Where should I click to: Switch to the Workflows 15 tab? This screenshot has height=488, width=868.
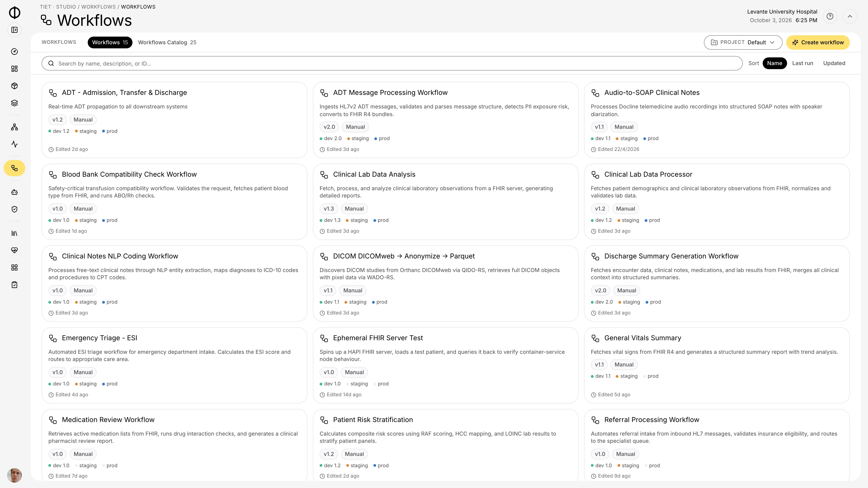click(110, 42)
